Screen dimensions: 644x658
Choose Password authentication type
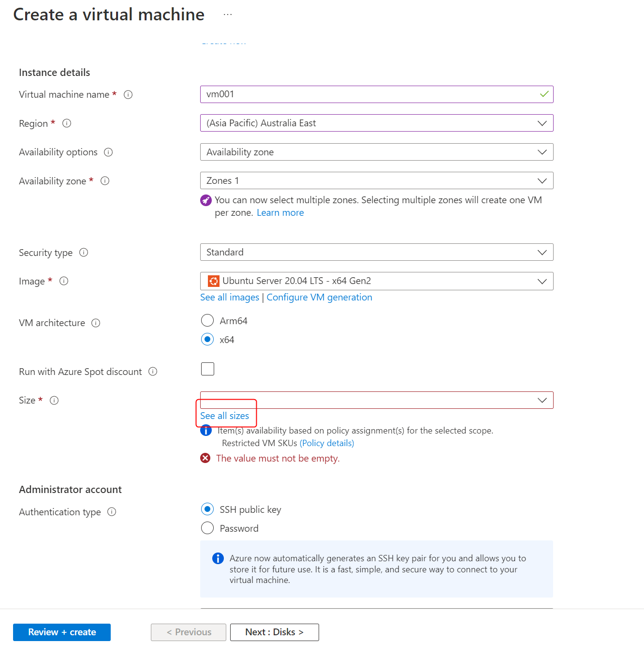(x=207, y=528)
